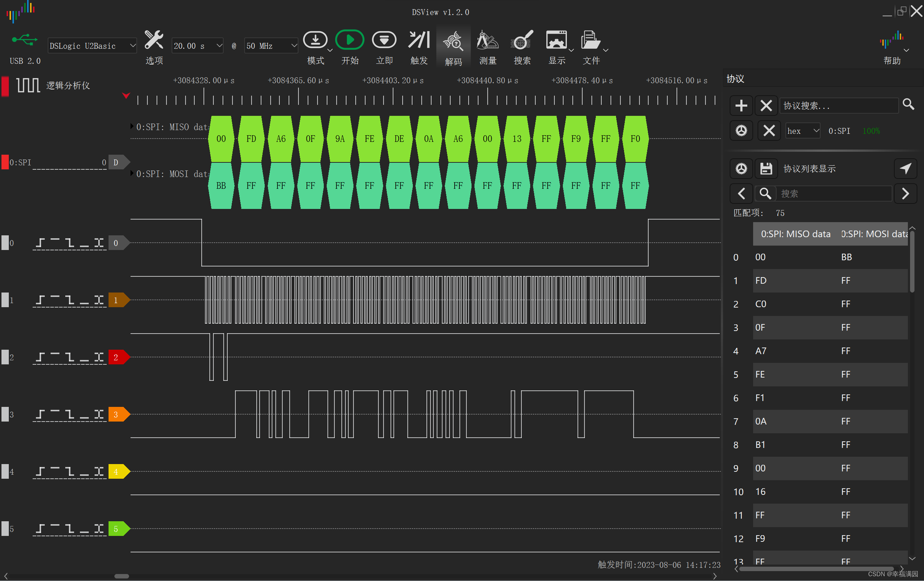
Task: Toggle rising edge trigger on channel 0
Action: tap(40, 243)
